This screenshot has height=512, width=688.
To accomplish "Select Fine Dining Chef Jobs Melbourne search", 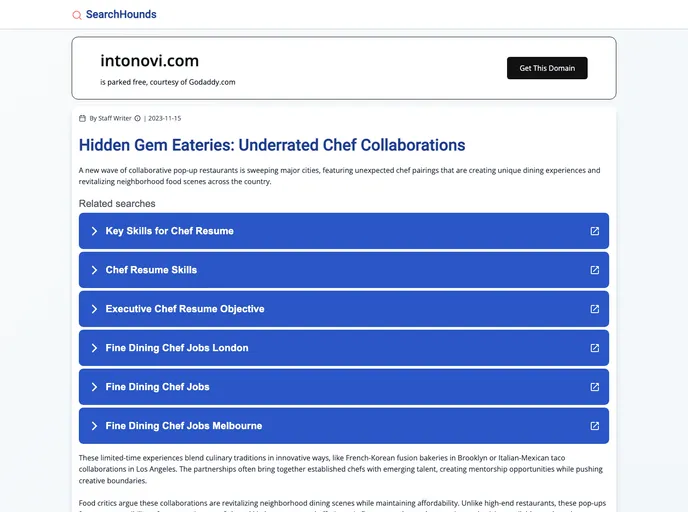I will (184, 426).
